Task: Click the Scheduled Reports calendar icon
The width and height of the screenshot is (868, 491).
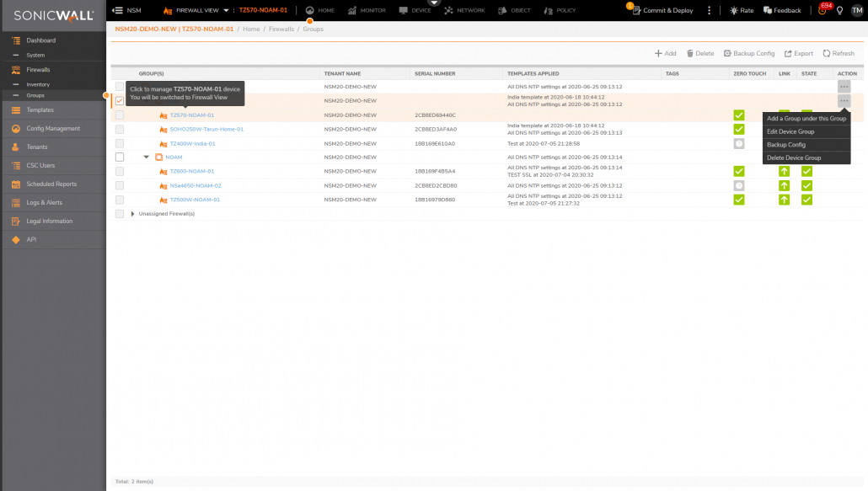Action: 15,184
